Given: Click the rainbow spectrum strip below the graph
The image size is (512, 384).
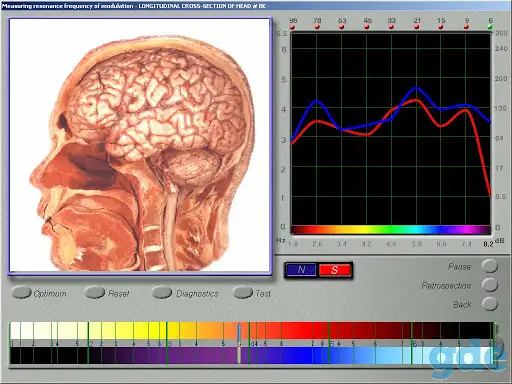Looking at the screenshot, I should [x=391, y=229].
